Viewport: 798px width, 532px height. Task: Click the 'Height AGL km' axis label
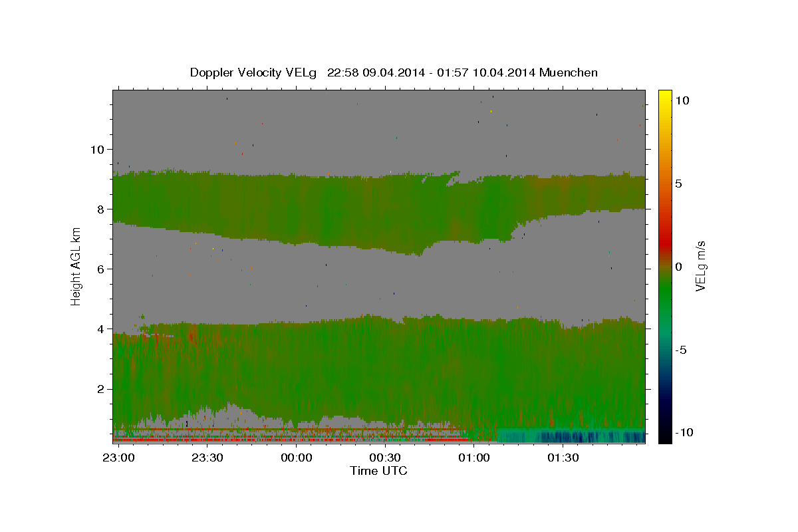coord(76,267)
